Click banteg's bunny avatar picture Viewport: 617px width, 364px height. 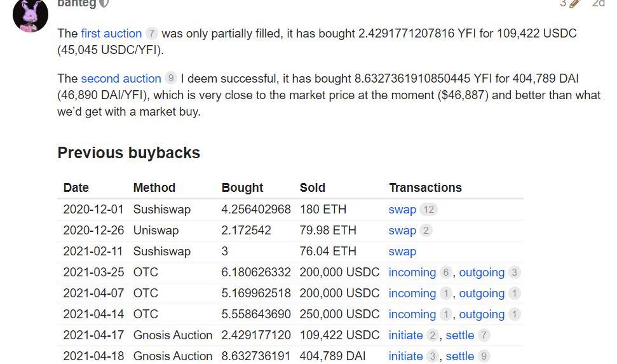30,15
